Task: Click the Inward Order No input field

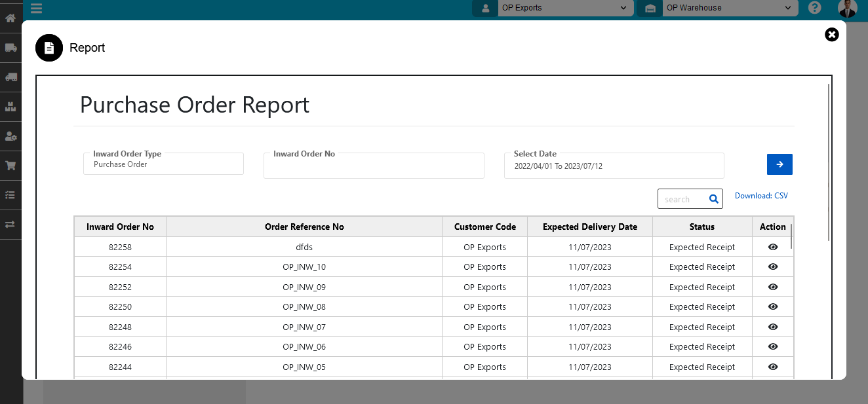Action: click(374, 166)
